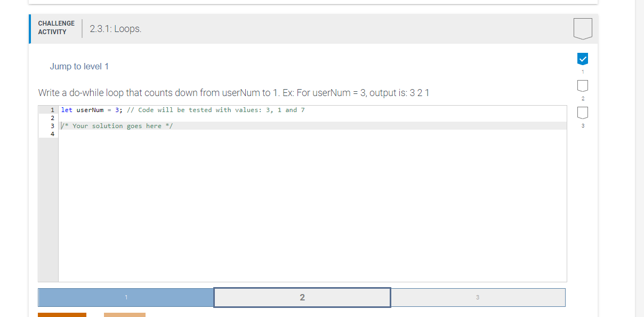Open the Jump to level 1 link
Screen dimensions: 644x317
pyautogui.click(x=79, y=66)
